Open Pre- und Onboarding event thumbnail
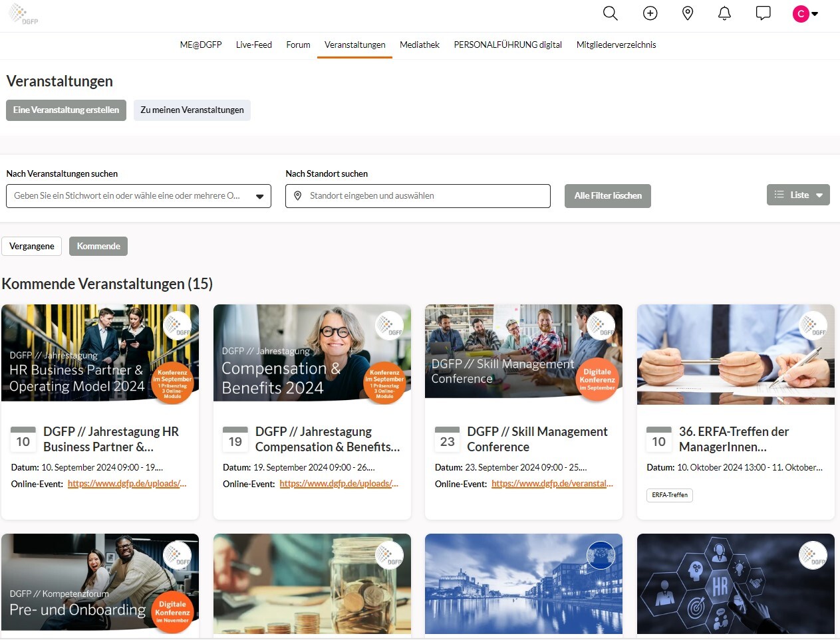The height and width of the screenshot is (640, 840). click(x=100, y=584)
